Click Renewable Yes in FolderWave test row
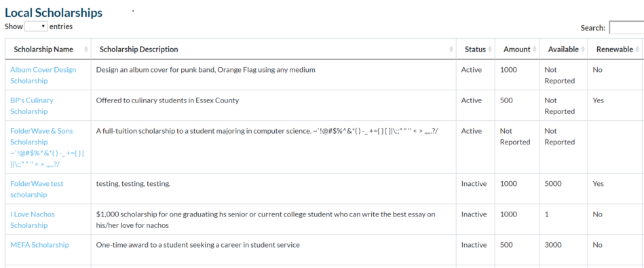Screen dimensions: 644x268 click(599, 184)
